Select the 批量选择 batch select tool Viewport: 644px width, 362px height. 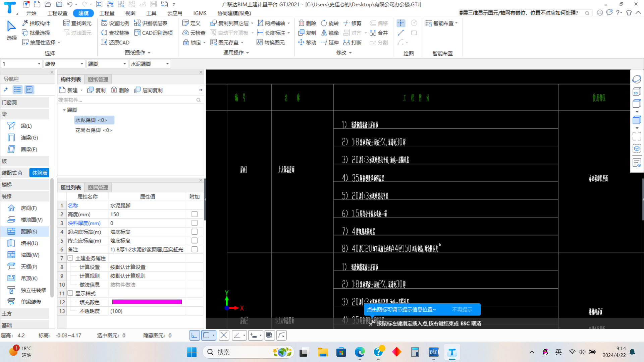[x=36, y=33]
